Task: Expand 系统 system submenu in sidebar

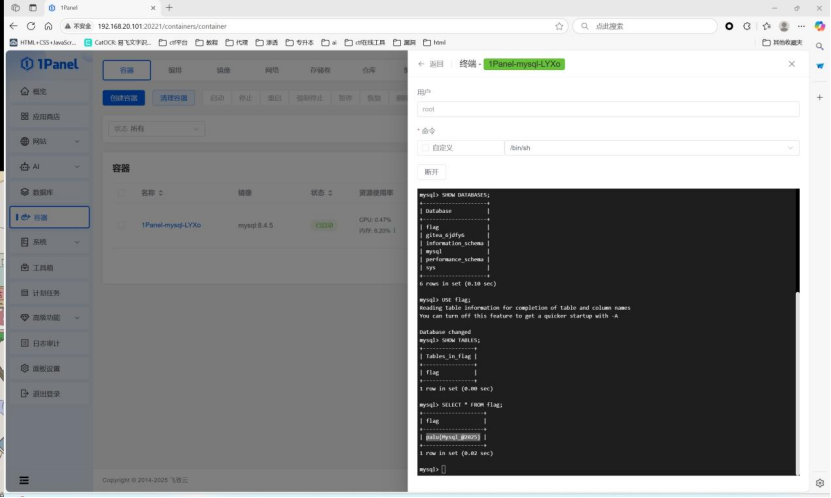Action: click(77, 242)
